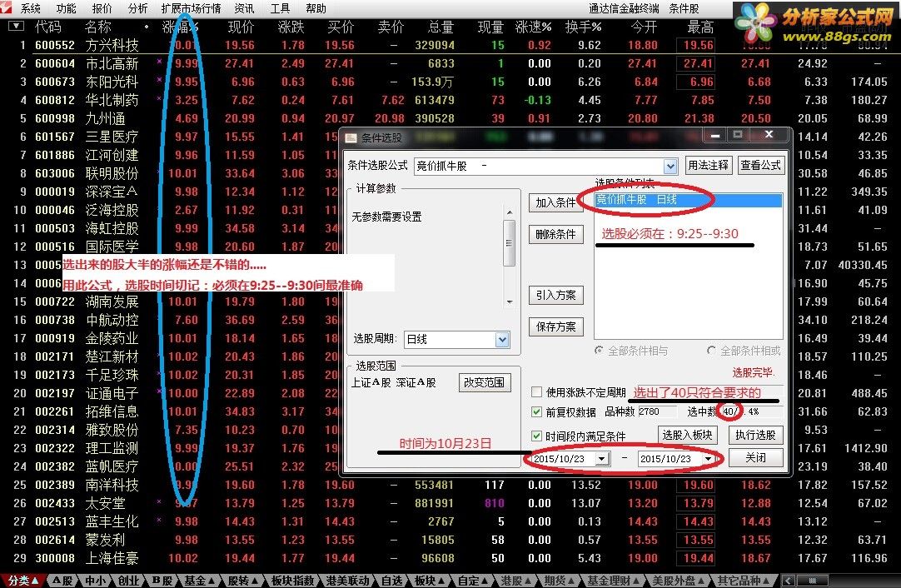This screenshot has height=588, width=901.
Task: Click the 执行选股 button
Action: click(755, 435)
